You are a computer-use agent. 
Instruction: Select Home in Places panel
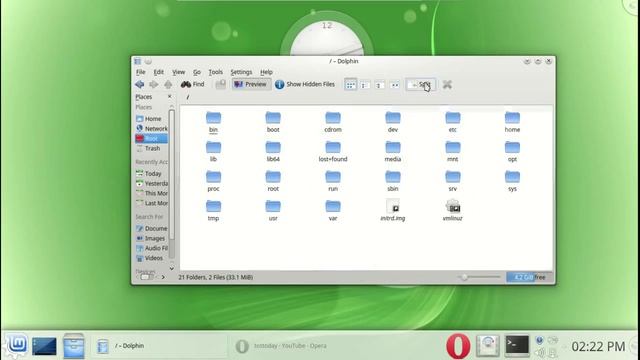151,119
